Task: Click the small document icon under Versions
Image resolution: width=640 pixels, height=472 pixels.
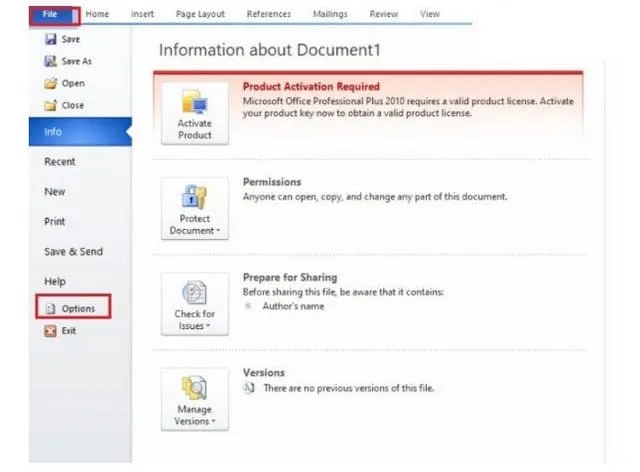Action: (x=249, y=388)
